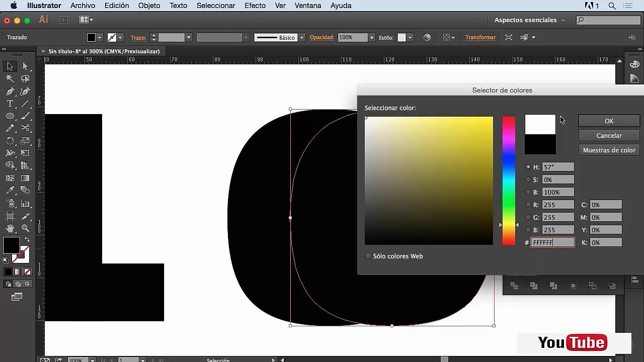Enable Sólo colores Web checkbox
The height and width of the screenshot is (362, 644).
[x=368, y=256]
